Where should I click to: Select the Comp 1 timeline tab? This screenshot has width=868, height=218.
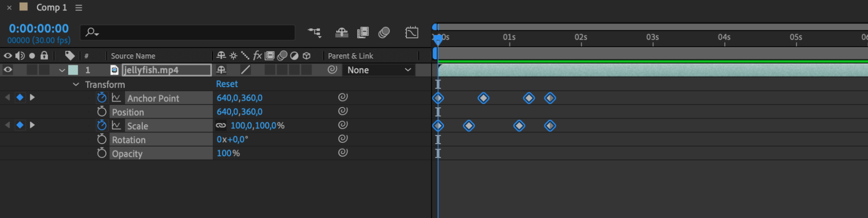point(51,8)
